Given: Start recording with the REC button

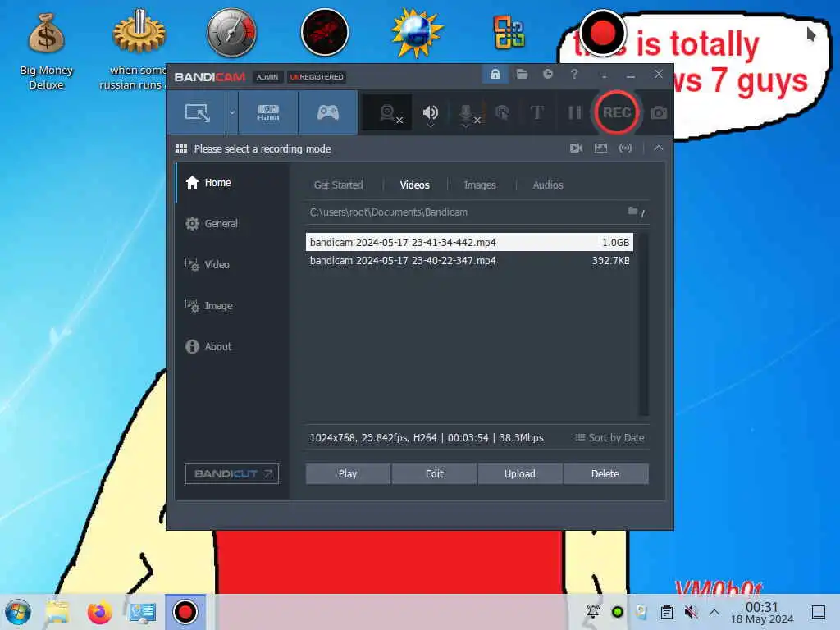Looking at the screenshot, I should tap(617, 112).
